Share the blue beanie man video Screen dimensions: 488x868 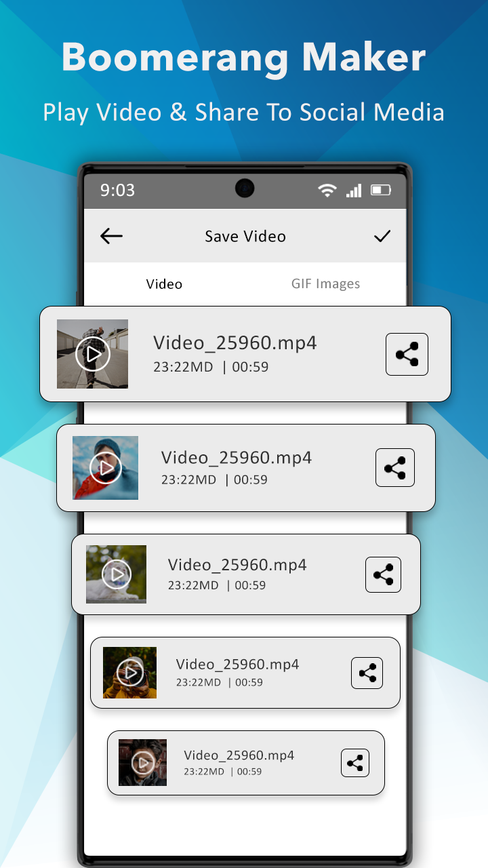[x=395, y=468]
